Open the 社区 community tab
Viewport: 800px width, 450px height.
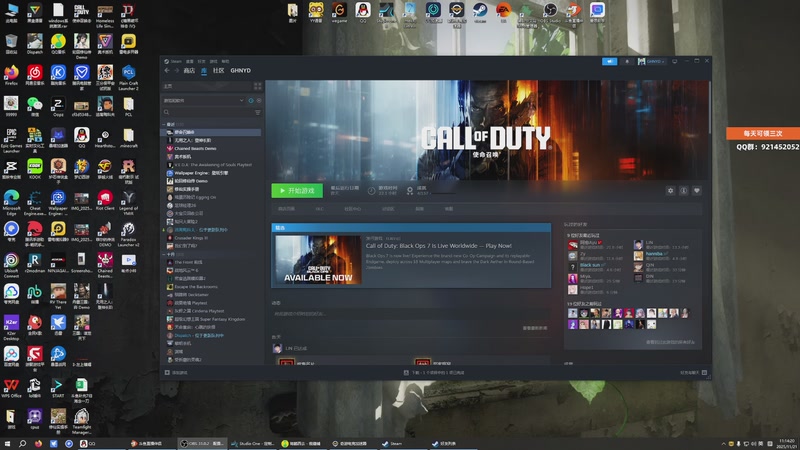(x=218, y=70)
